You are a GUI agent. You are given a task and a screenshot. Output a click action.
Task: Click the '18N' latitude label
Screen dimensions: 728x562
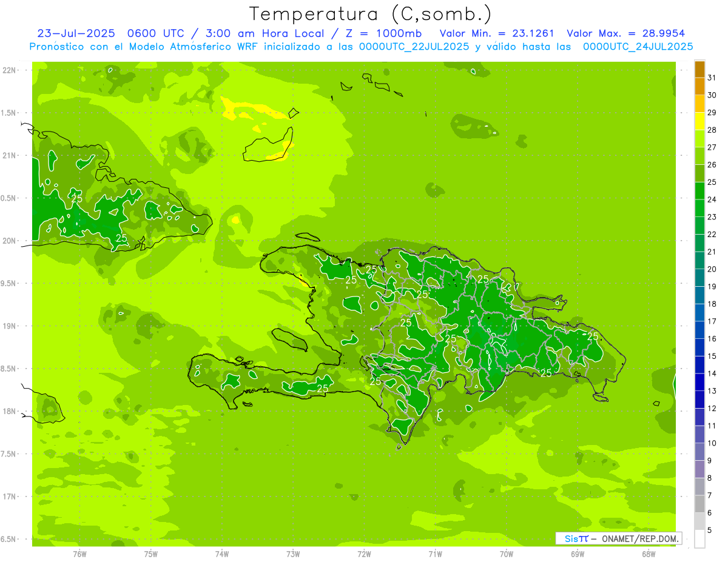pos(10,411)
